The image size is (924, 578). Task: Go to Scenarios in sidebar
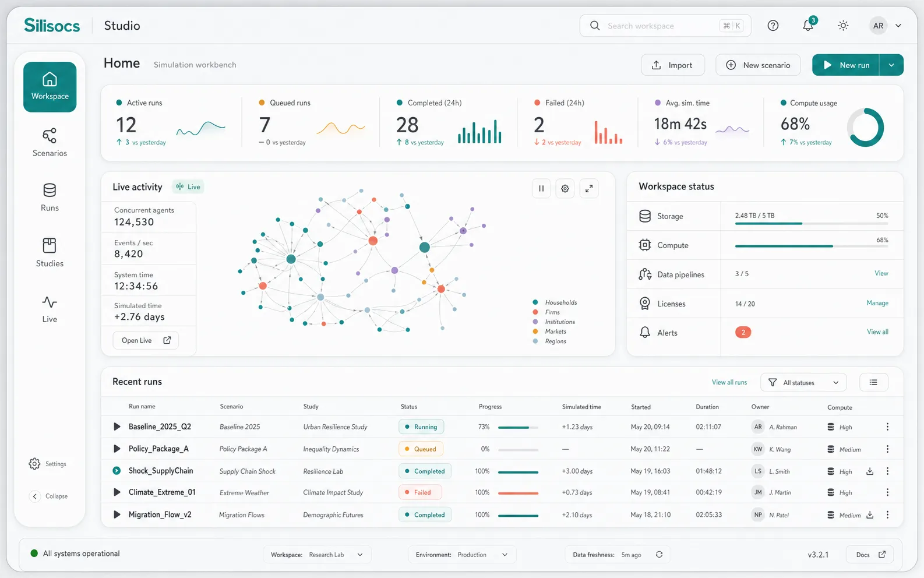point(50,143)
